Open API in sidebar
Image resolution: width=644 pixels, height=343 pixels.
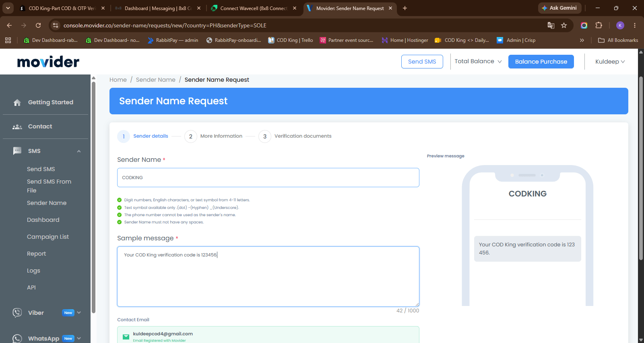coord(31,287)
